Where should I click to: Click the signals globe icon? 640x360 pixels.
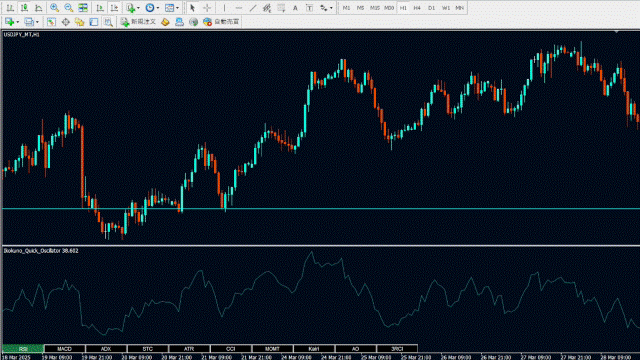(193, 22)
